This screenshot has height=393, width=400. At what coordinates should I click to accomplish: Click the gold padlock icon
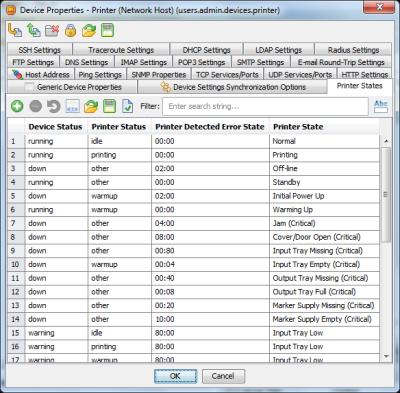70,30
